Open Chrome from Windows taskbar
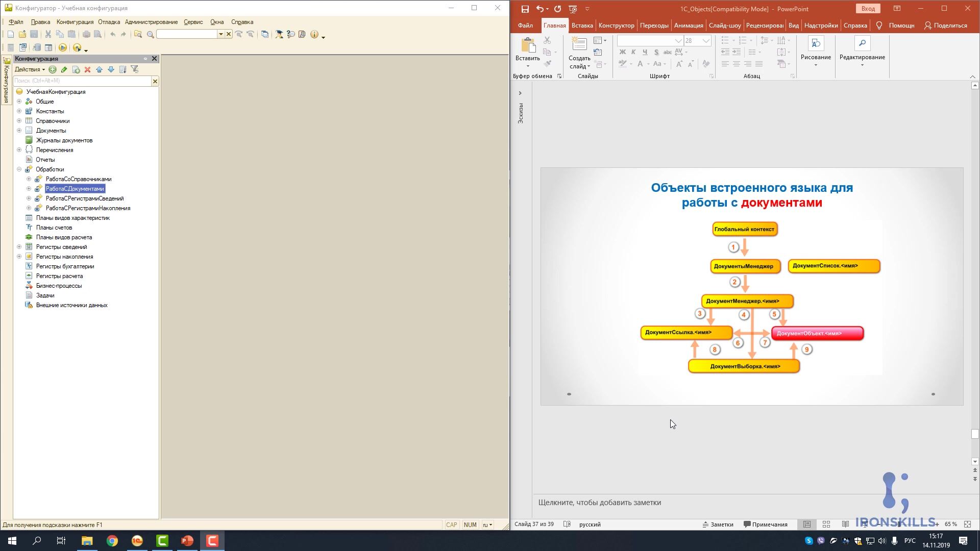Image resolution: width=980 pixels, height=551 pixels. click(x=112, y=541)
